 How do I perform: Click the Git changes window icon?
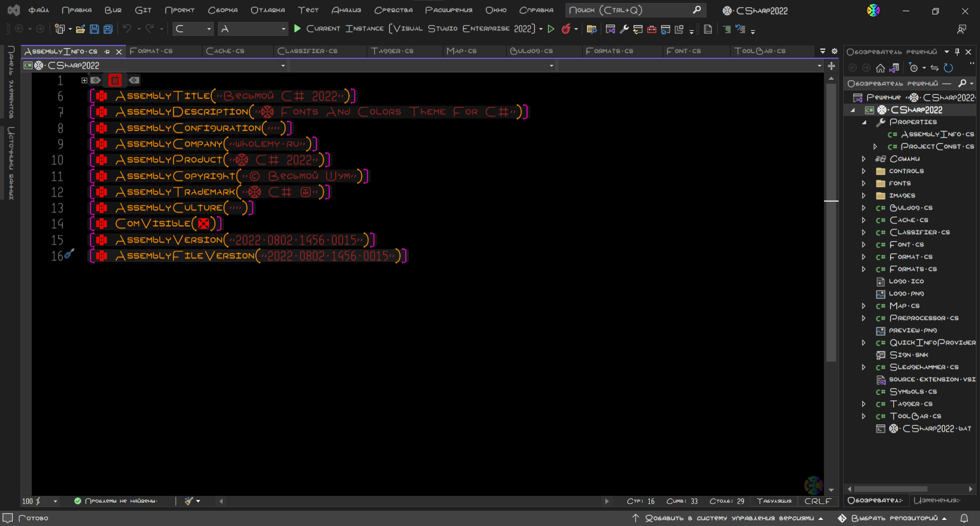638,29
